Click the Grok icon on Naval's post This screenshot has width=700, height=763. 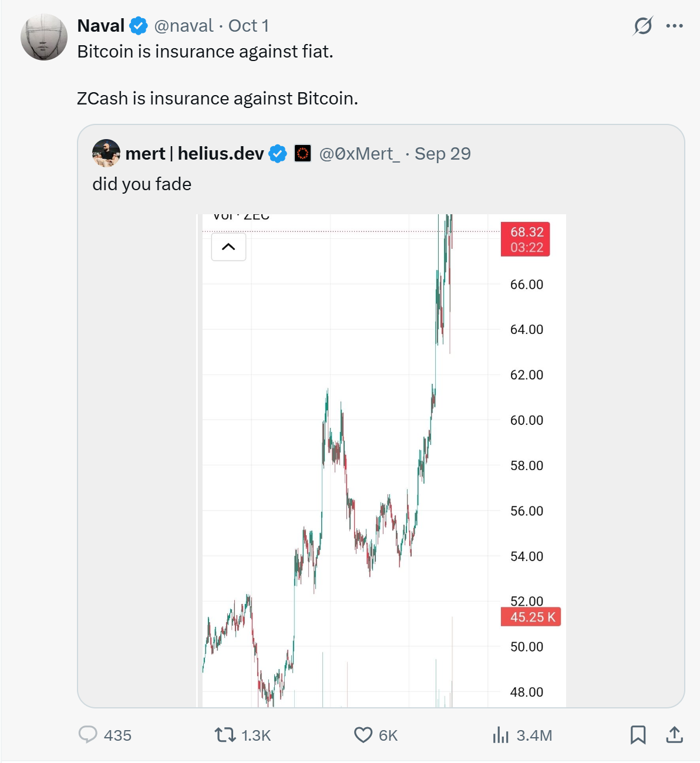point(643,26)
